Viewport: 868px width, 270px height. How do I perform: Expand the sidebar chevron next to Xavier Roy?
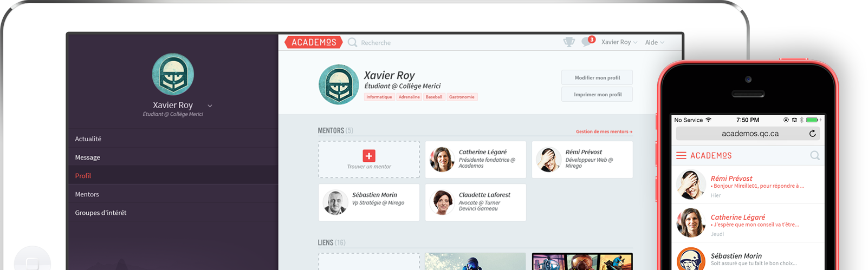pos(210,106)
